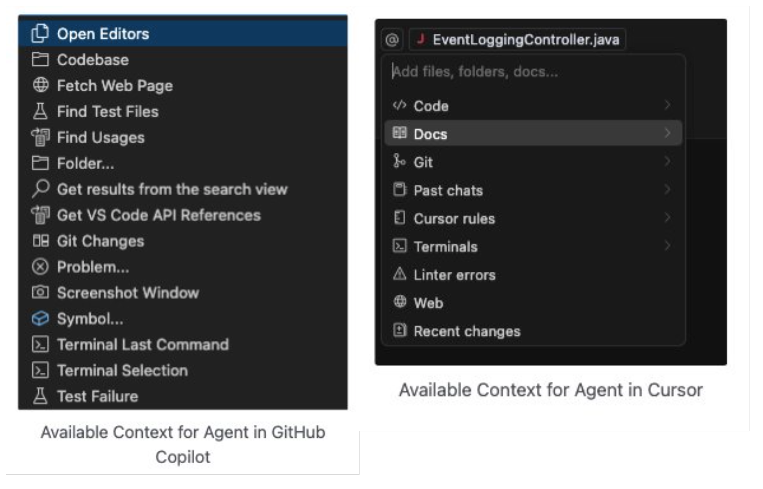The image size is (763, 489).
Task: Click the code brackets icon beside Code
Action: 400,105
